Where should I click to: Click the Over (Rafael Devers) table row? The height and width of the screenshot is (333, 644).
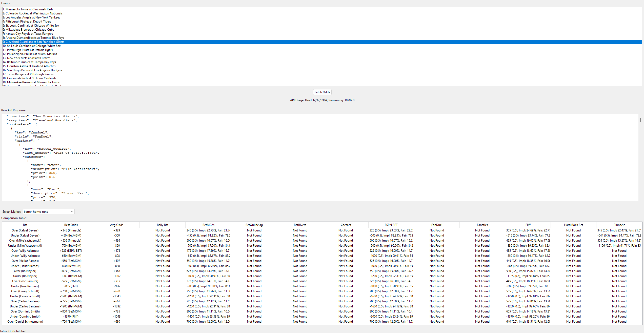point(25,230)
